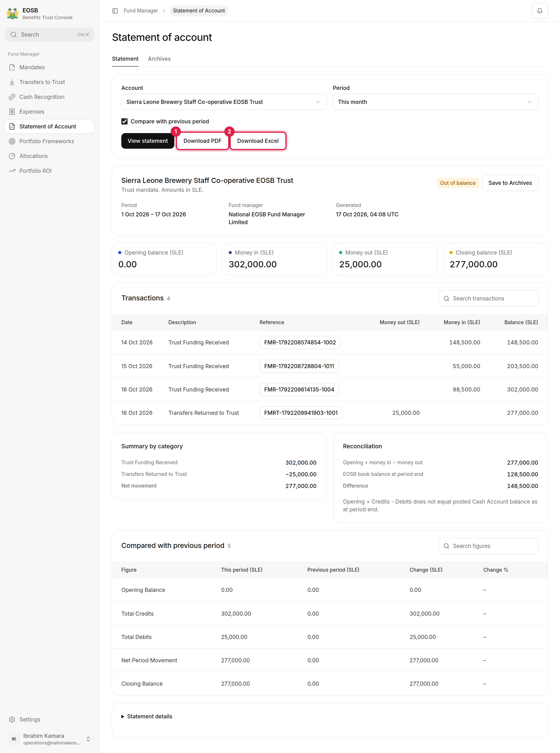The height and width of the screenshot is (753, 560).
Task: Click the View statement button
Action: 147,141
